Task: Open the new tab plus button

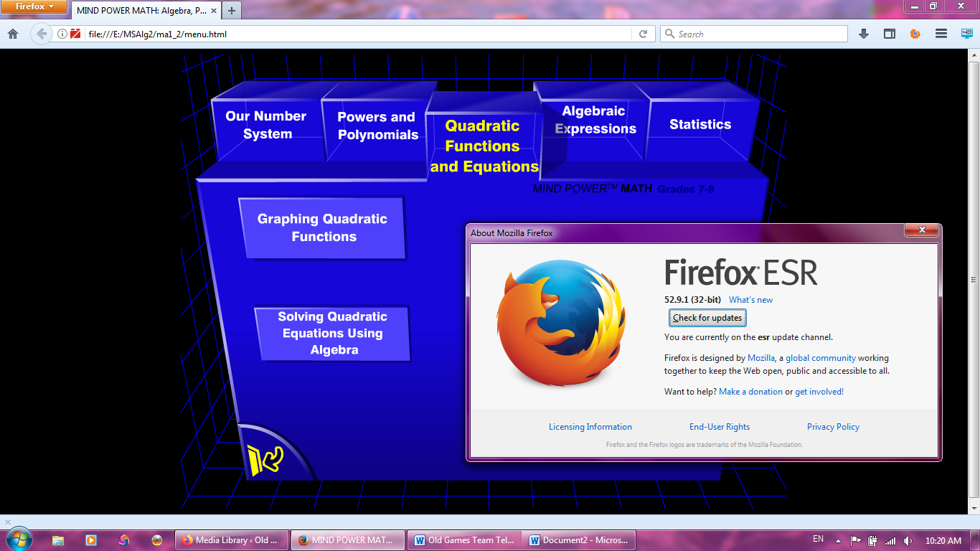Action: (x=232, y=11)
